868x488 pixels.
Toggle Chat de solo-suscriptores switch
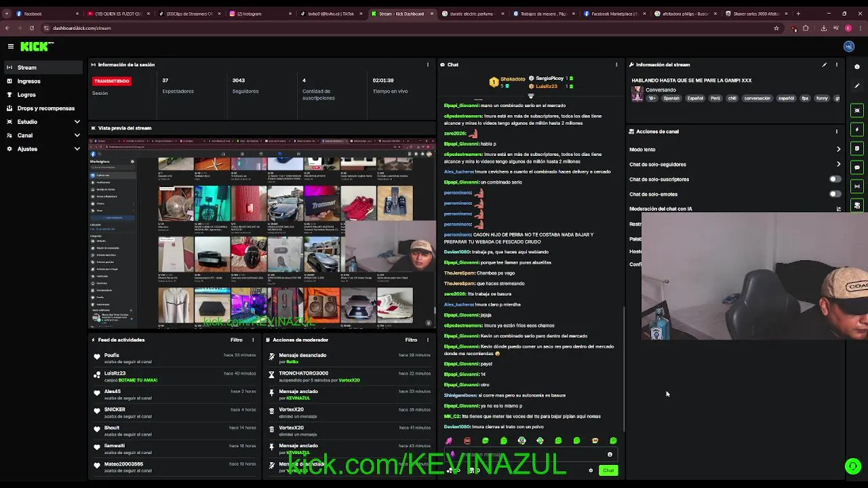[835, 179]
